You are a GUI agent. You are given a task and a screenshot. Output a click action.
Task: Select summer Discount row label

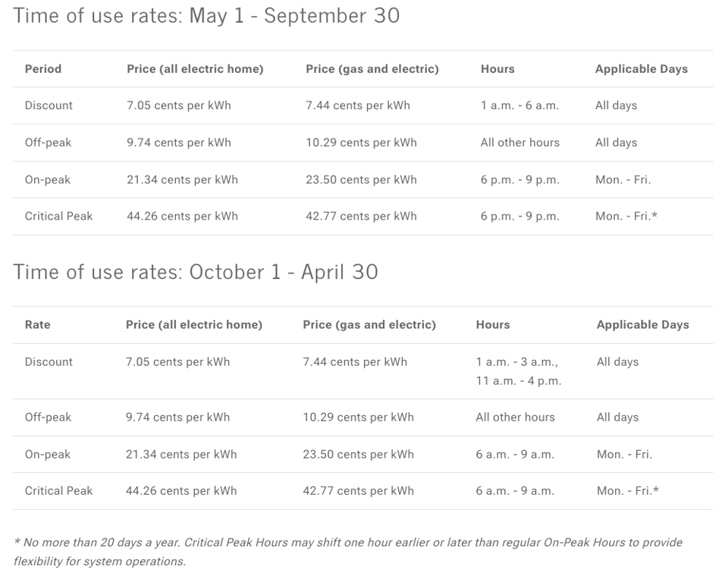click(x=49, y=105)
